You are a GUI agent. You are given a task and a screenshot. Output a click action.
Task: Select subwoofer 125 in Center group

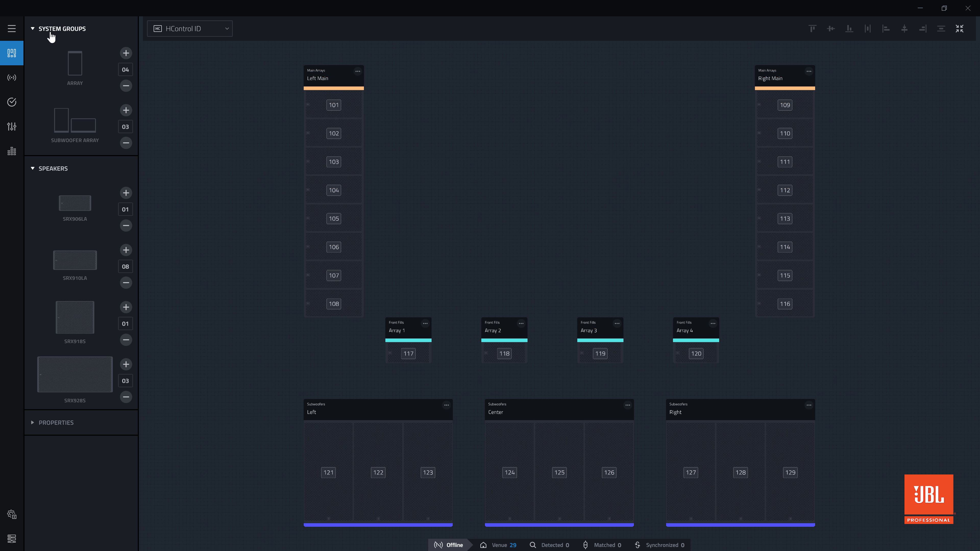pos(559,472)
